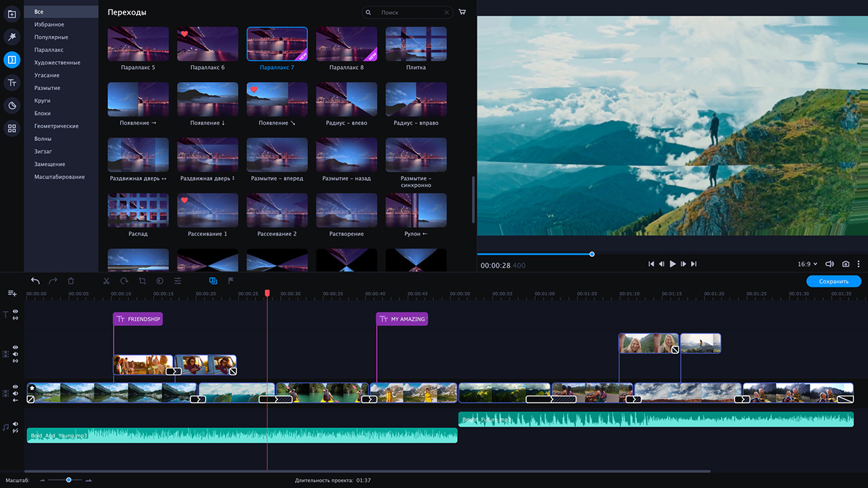Open the shopping cart store icon

coord(462,12)
